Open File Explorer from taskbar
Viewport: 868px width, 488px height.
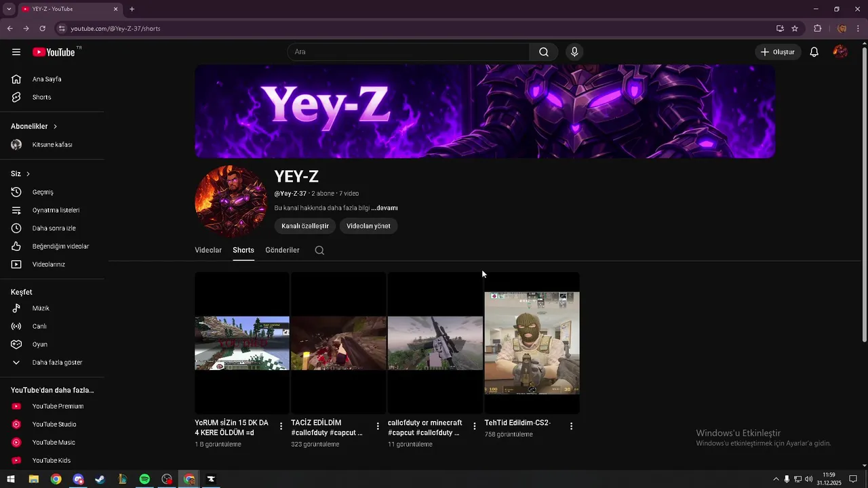(33, 479)
